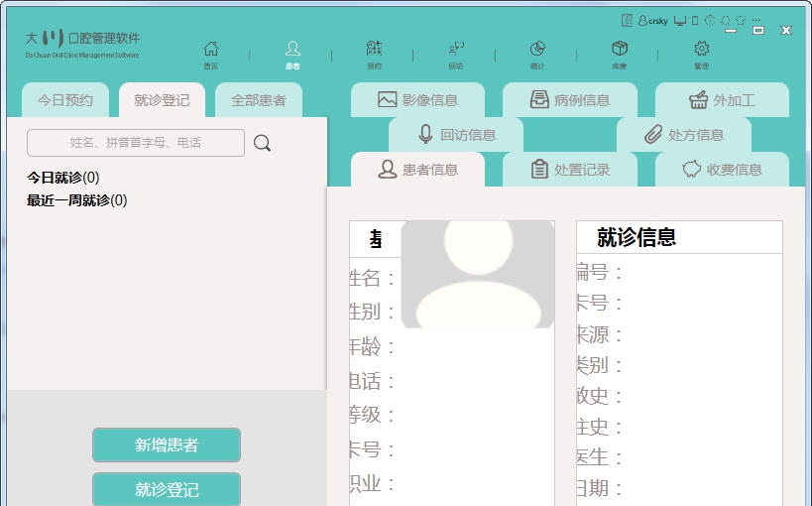Click the magnifier search icon

point(262,143)
